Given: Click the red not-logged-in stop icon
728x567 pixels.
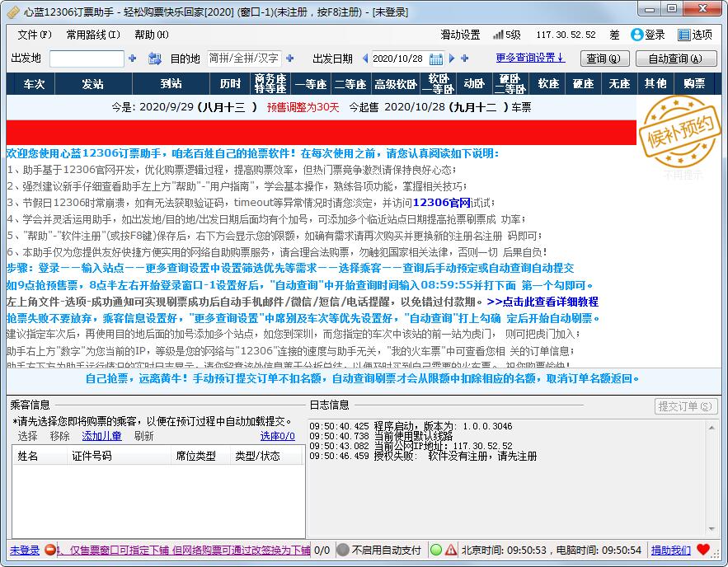Looking at the screenshot, I should point(49,551).
